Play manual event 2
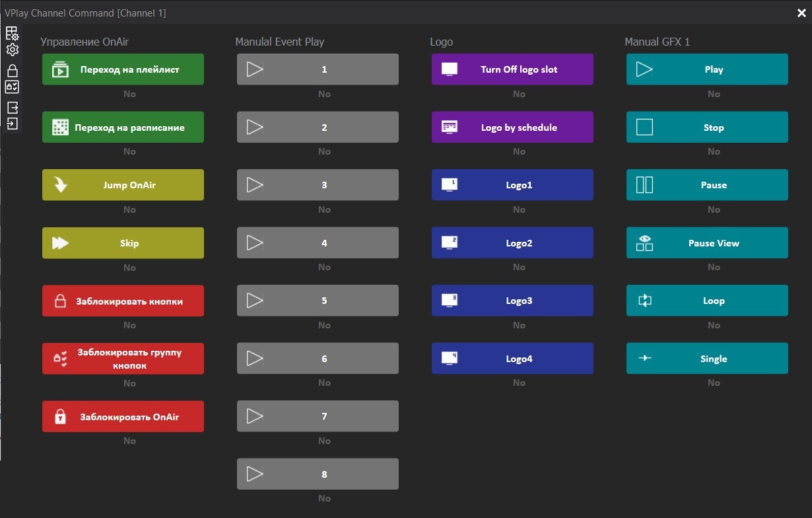The image size is (812, 518). [318, 128]
